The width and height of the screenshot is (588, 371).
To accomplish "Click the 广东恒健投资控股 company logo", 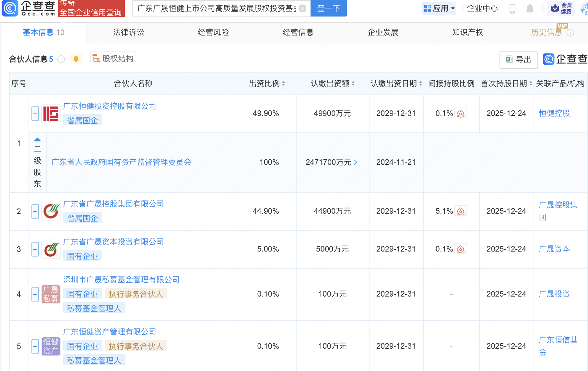I will point(51,114).
